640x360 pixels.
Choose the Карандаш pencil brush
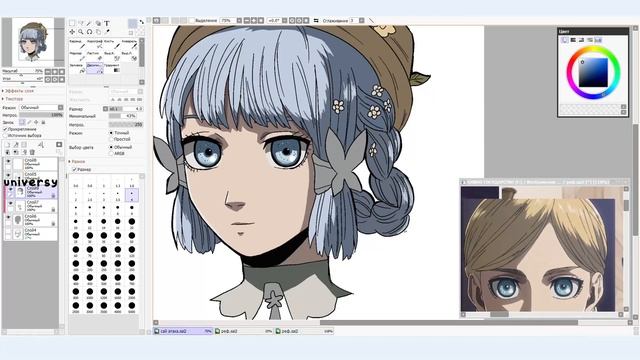(x=78, y=45)
